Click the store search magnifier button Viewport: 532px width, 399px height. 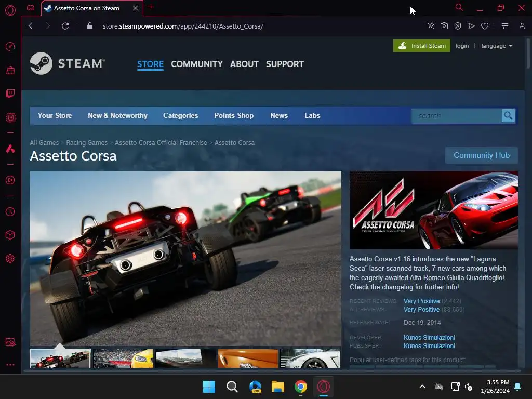[x=508, y=116]
